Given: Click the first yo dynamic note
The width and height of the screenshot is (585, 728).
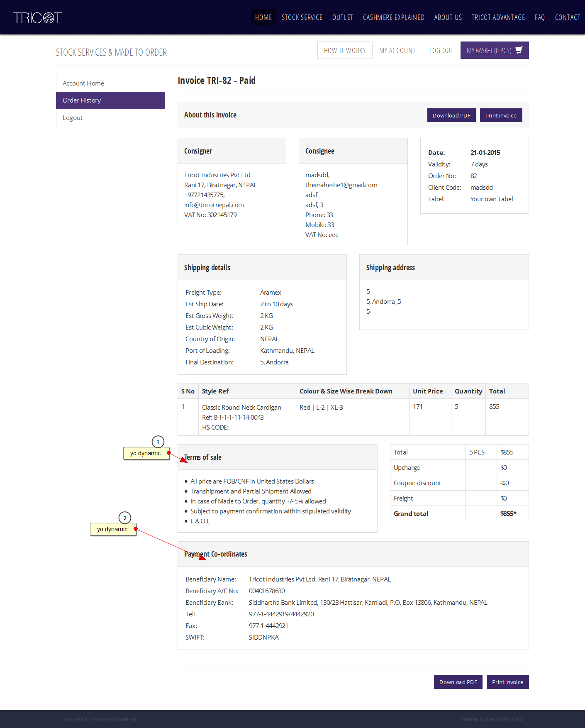Looking at the screenshot, I should pos(146,453).
